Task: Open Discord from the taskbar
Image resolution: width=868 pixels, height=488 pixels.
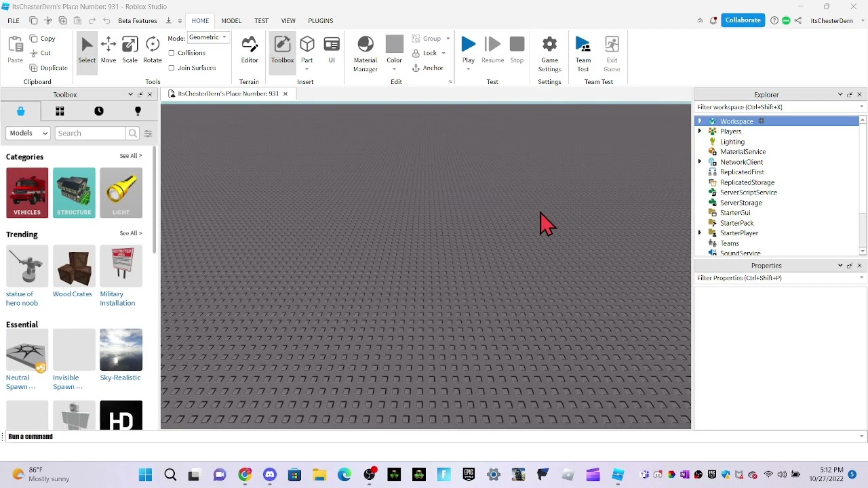Action: coord(270,475)
